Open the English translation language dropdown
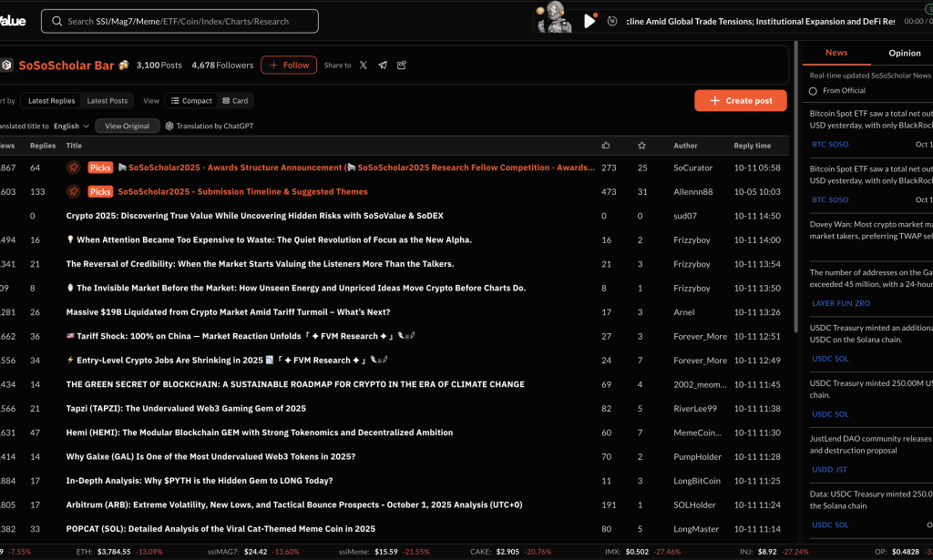933x560 pixels. 71,126
